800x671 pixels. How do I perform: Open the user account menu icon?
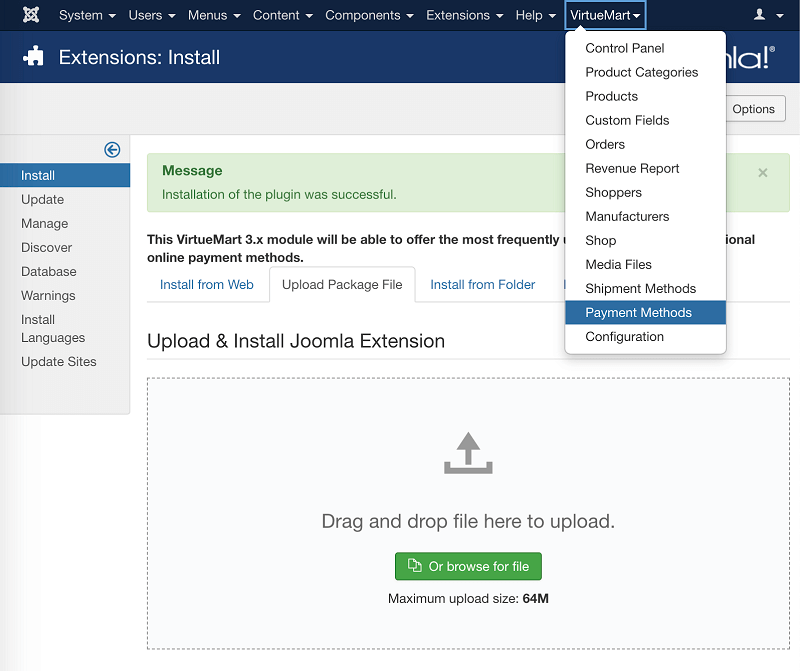768,15
